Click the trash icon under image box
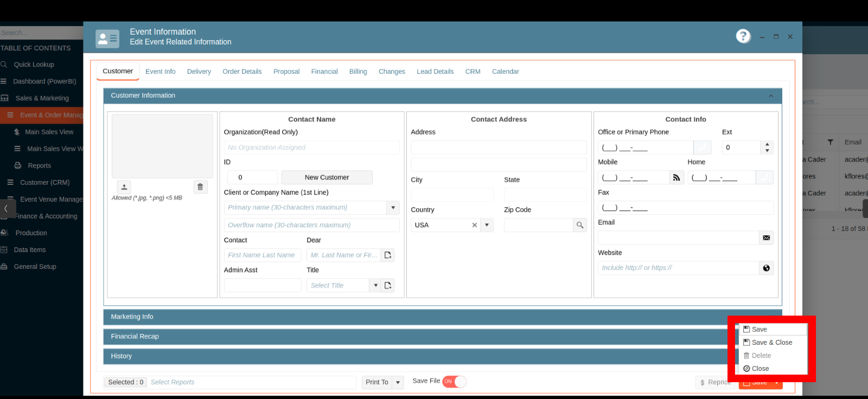Image resolution: width=868 pixels, height=399 pixels. [200, 186]
